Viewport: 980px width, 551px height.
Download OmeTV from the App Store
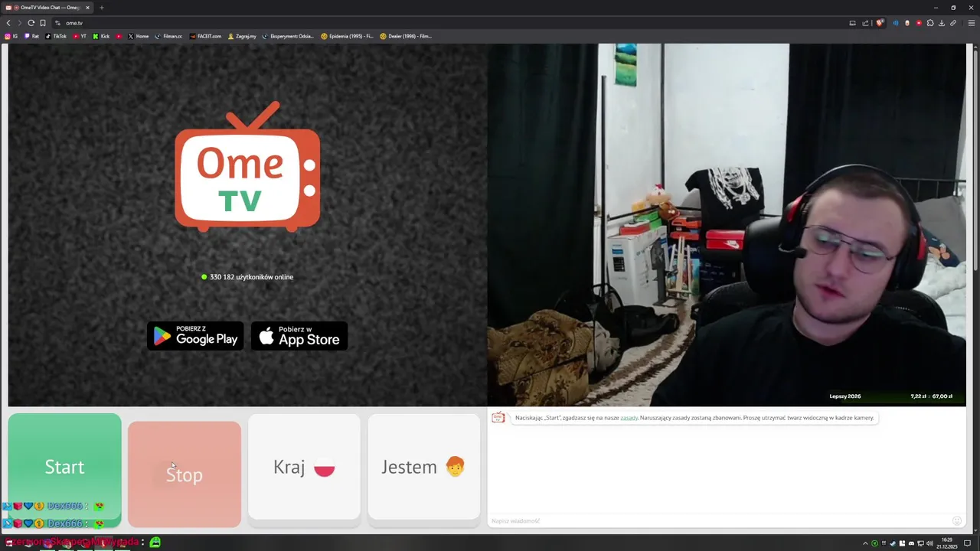299,336
